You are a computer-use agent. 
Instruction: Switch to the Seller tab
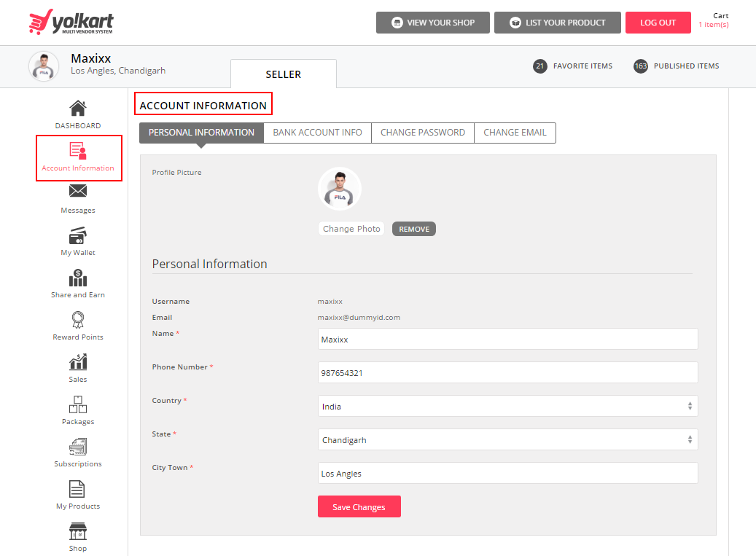coord(284,74)
